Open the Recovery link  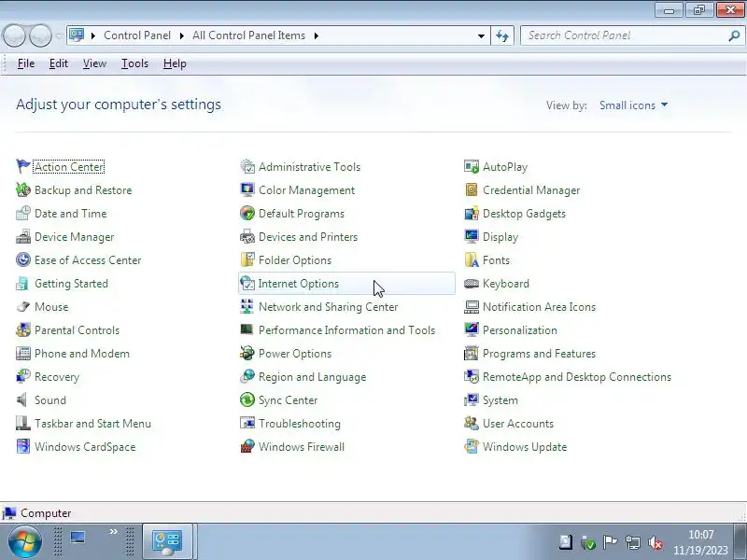(x=57, y=377)
